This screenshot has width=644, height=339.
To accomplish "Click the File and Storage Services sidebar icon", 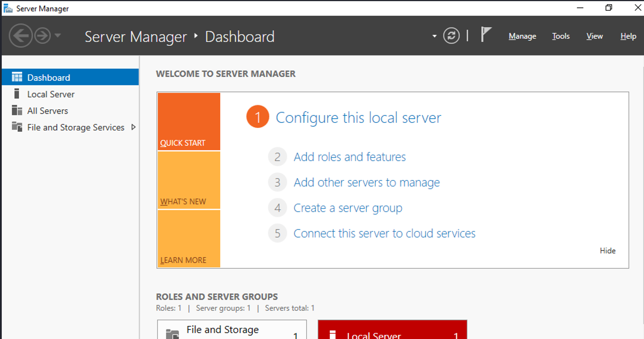I will [17, 127].
